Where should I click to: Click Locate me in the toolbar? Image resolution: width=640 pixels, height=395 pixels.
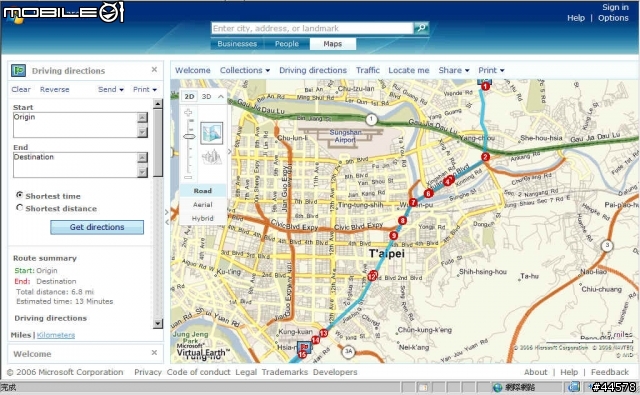pos(409,70)
